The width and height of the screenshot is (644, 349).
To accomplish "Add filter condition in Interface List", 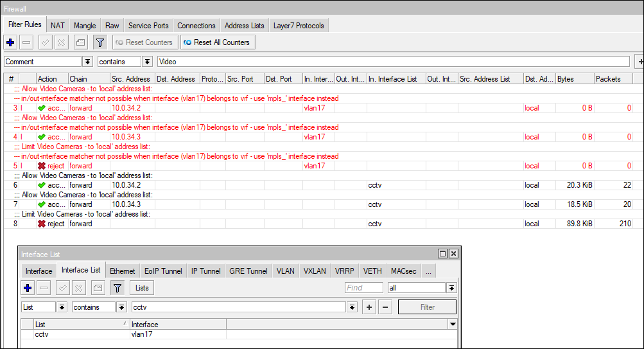I will (369, 307).
